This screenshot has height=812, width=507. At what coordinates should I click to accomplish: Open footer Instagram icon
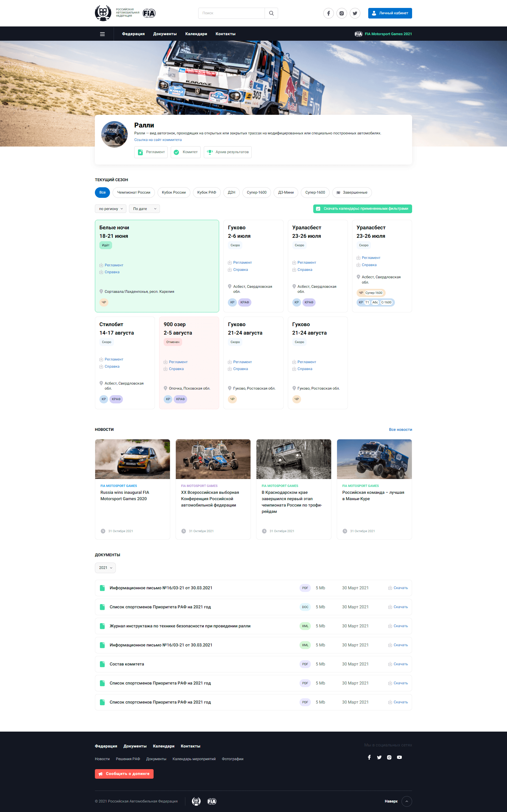(x=389, y=757)
